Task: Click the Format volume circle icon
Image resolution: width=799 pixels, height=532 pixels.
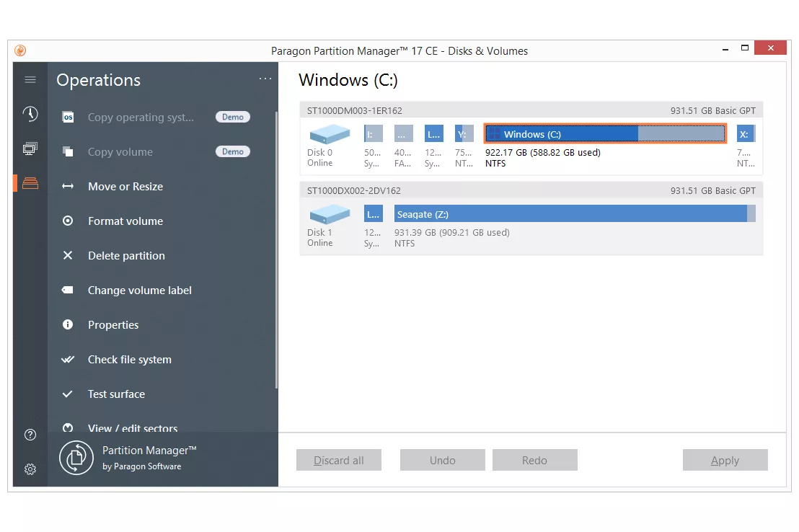Action: click(x=68, y=221)
